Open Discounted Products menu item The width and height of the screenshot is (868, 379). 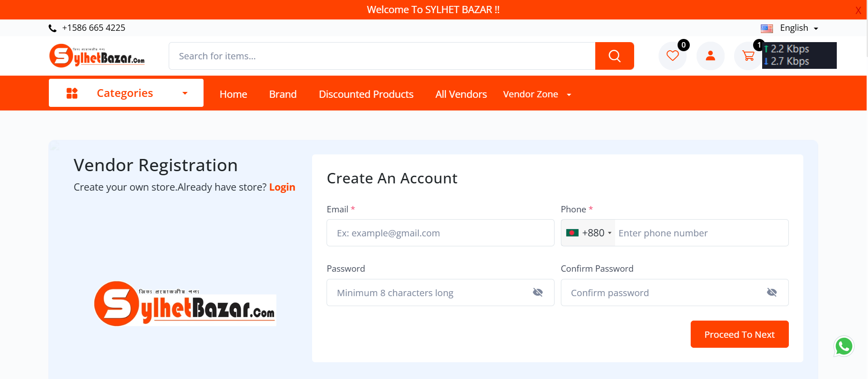(366, 94)
